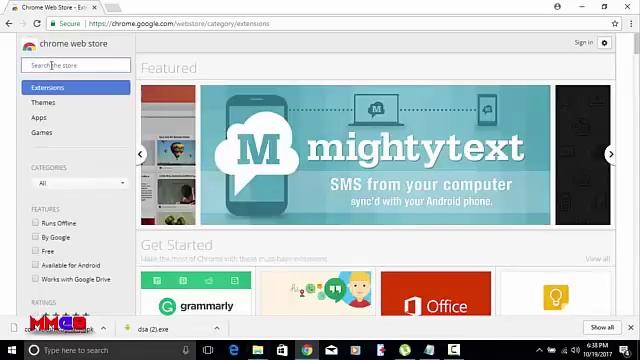The image size is (640, 360).
Task: Open the mightytext featured banner
Action: pyautogui.click(x=375, y=155)
